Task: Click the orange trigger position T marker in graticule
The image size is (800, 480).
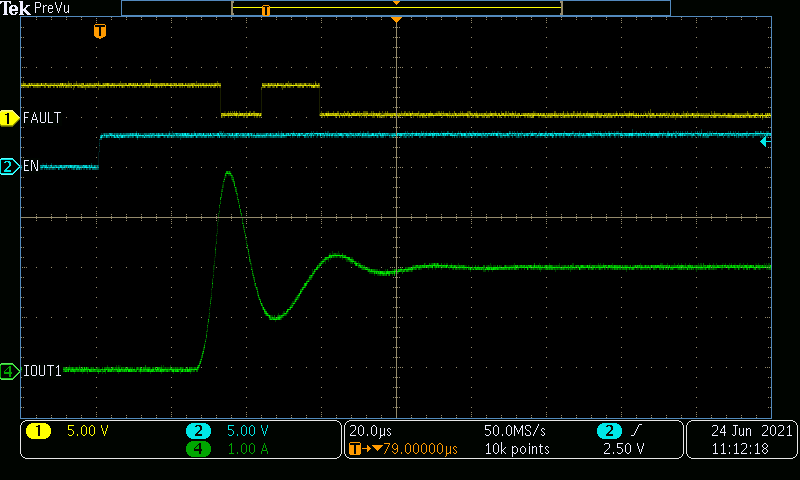Action: 100,31
